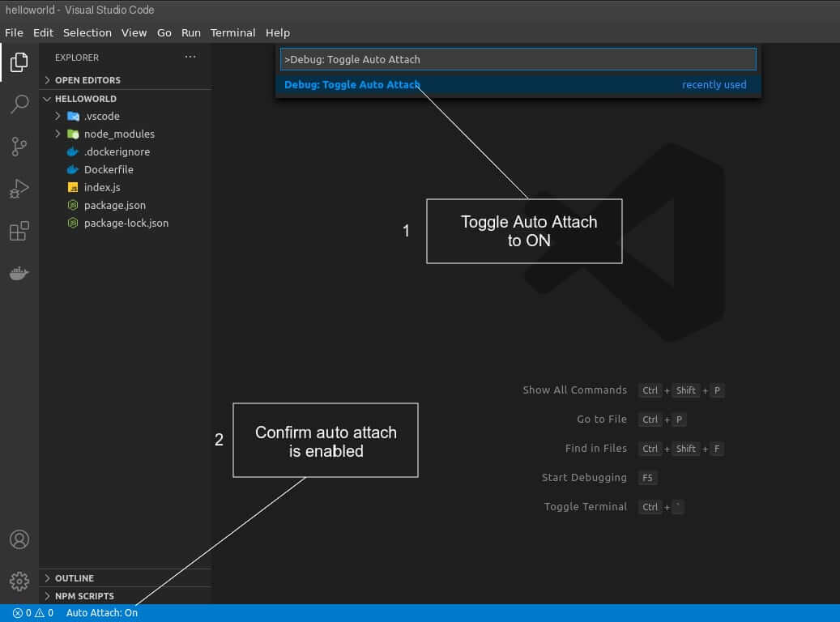Open the Accounts icon in activity bar

click(19, 539)
